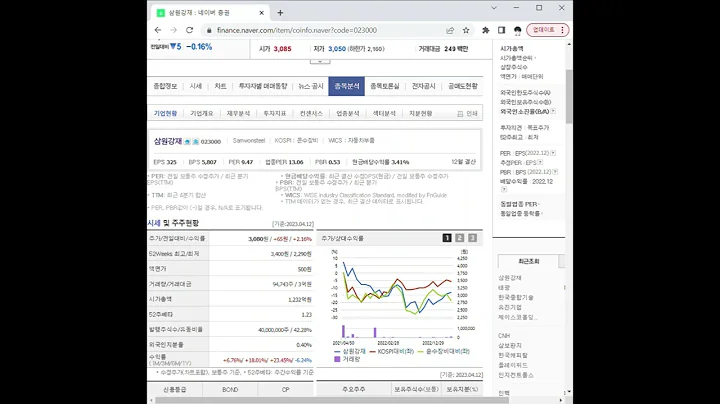Open help icon below 배당수익률 2022.12

[x=504, y=189]
